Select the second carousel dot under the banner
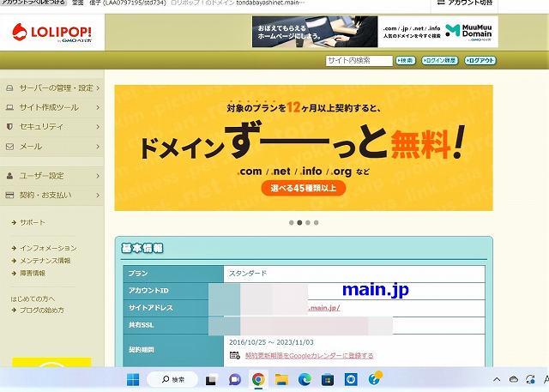The width and height of the screenshot is (549, 392). [x=299, y=222]
